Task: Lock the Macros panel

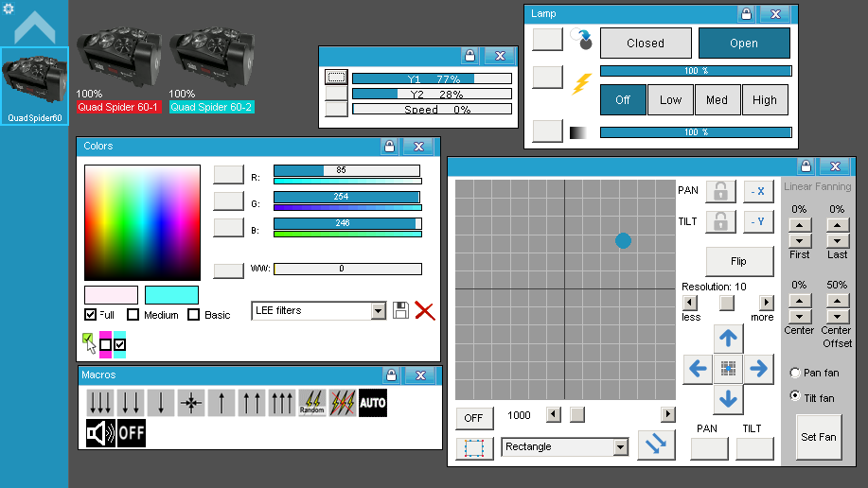Action: coord(391,375)
